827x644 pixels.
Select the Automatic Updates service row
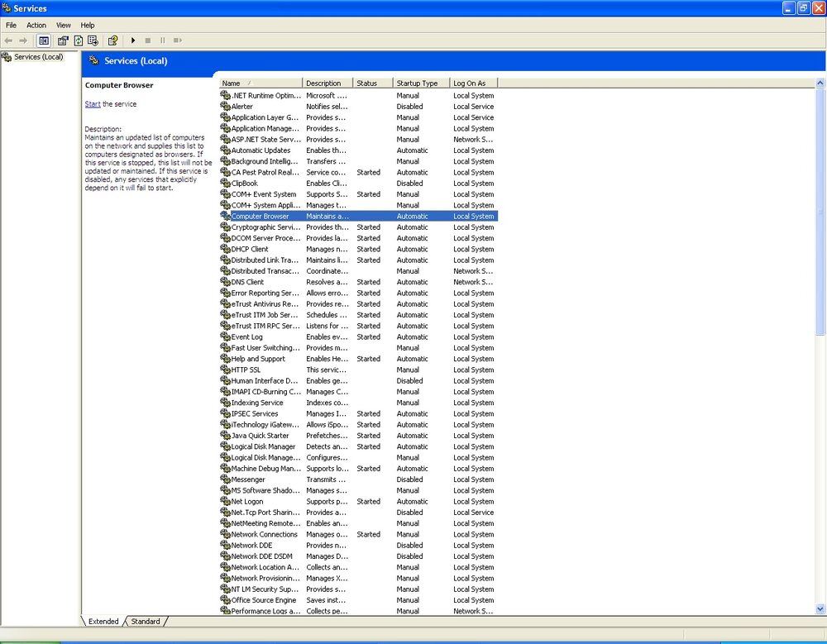pyautogui.click(x=359, y=150)
